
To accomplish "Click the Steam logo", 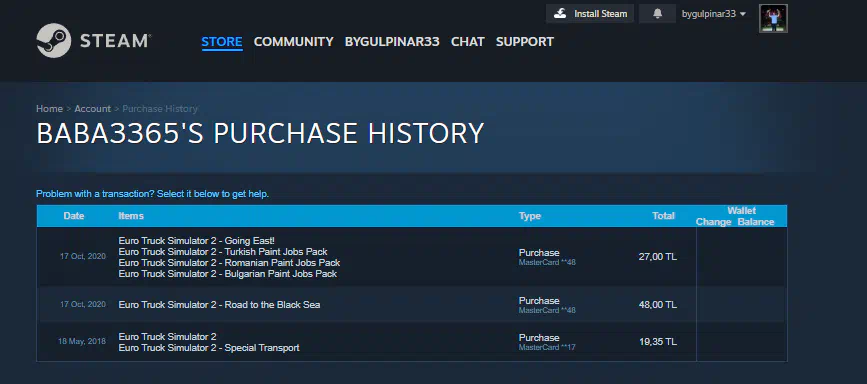I will [x=93, y=40].
